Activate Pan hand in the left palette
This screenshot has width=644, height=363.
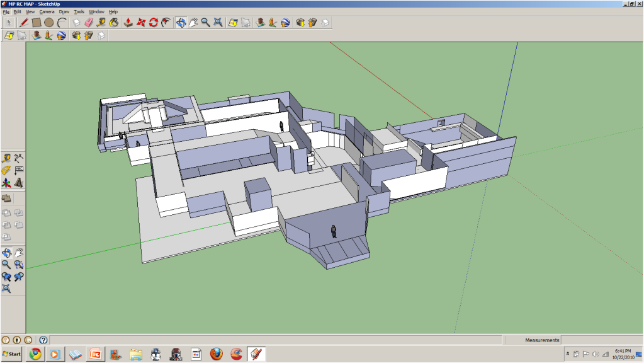click(18, 253)
